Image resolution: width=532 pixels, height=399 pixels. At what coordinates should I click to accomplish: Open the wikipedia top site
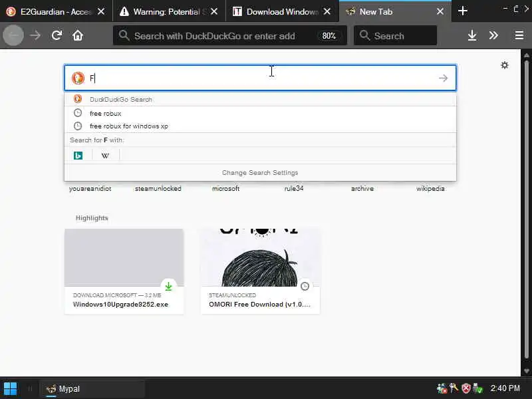[x=430, y=189]
